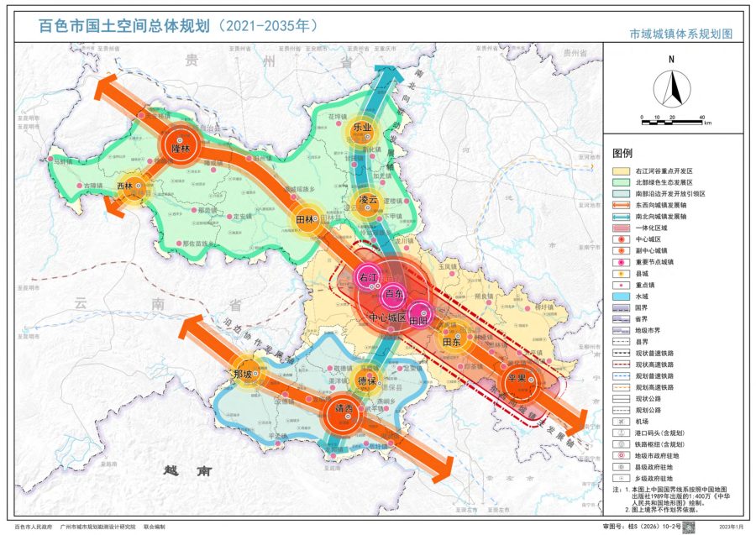Click the 重点镇 legend symbol
Viewport: 756px width, 535px height.
click(621, 285)
